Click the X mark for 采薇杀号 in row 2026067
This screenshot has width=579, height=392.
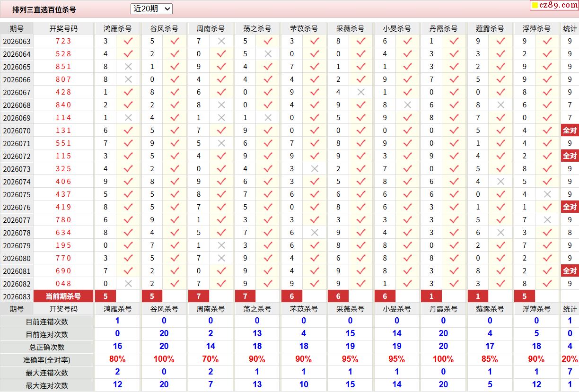pos(361,92)
